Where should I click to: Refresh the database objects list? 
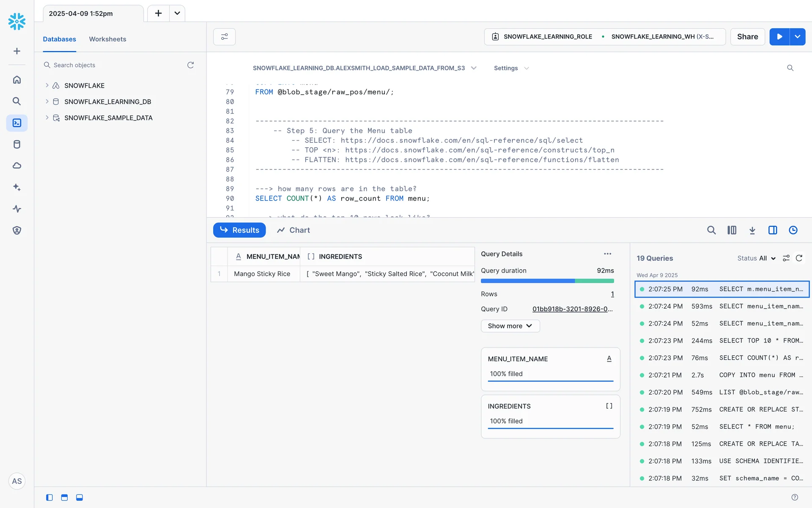[x=190, y=65]
